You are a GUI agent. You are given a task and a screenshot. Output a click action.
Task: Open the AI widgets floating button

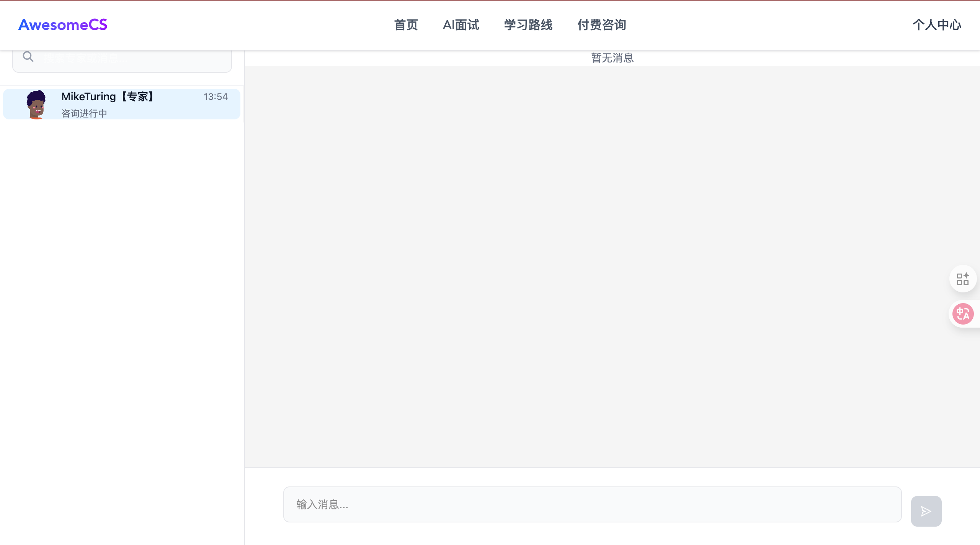tap(963, 278)
